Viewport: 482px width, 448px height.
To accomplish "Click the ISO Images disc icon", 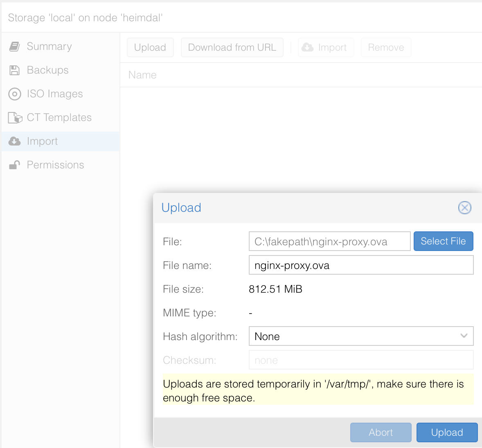I will click(x=14, y=94).
